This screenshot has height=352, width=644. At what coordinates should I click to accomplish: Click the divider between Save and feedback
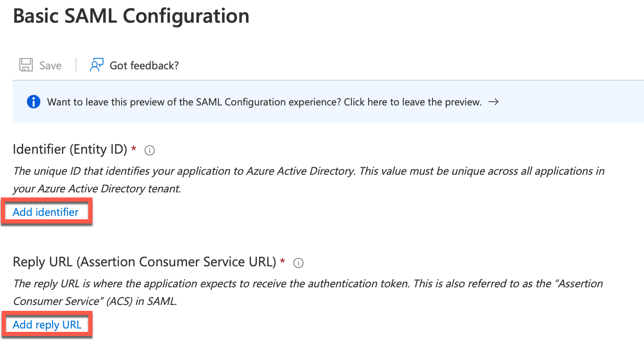tap(76, 65)
